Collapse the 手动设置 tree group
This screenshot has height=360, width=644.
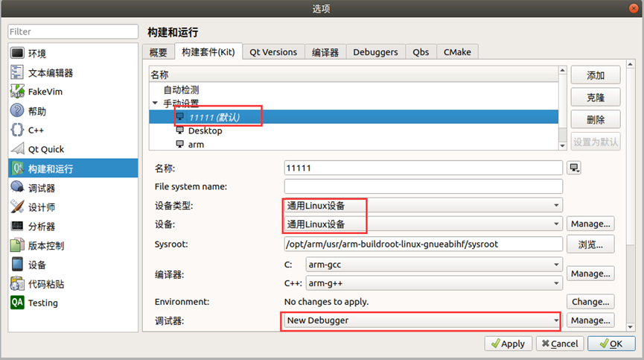[x=155, y=103]
